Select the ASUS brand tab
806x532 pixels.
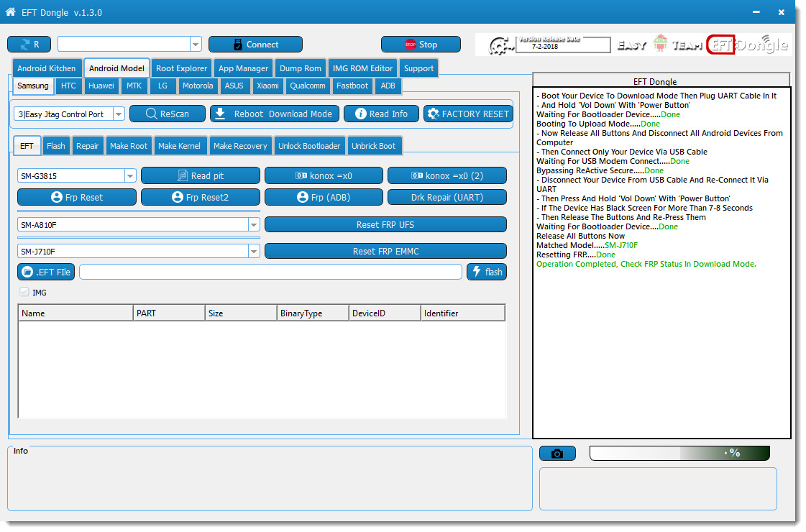234,86
